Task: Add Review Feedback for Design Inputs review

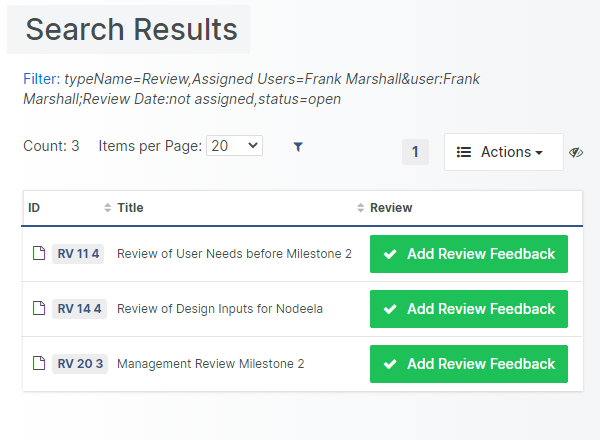Action: [469, 309]
